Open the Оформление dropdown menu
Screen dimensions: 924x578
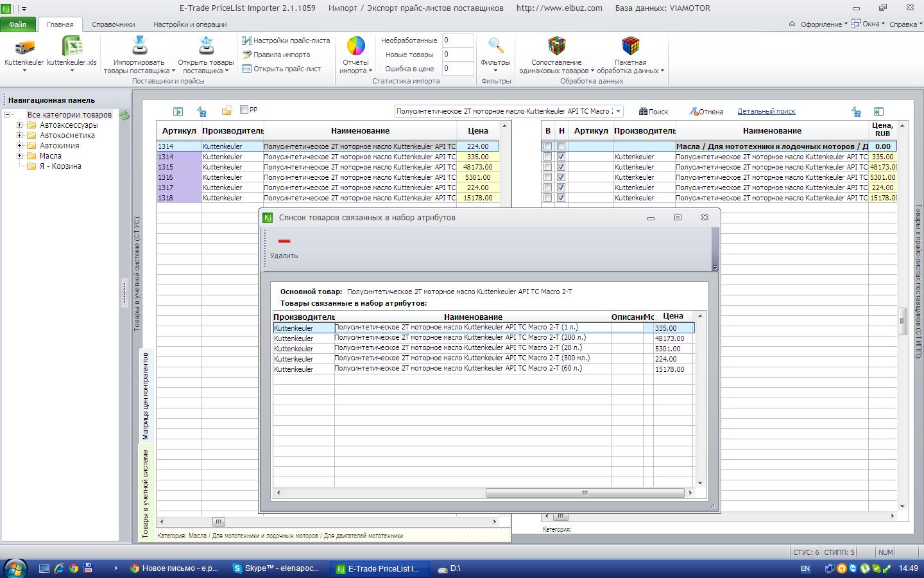824,24
